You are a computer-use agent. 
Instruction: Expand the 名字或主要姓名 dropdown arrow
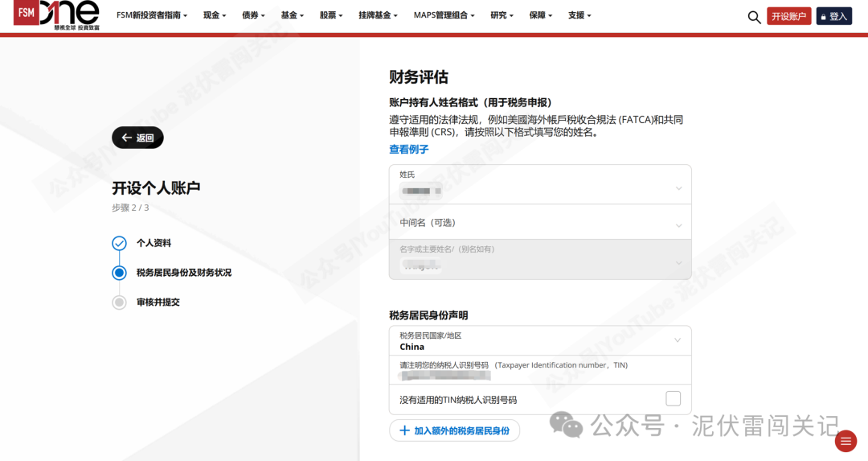pyautogui.click(x=678, y=262)
